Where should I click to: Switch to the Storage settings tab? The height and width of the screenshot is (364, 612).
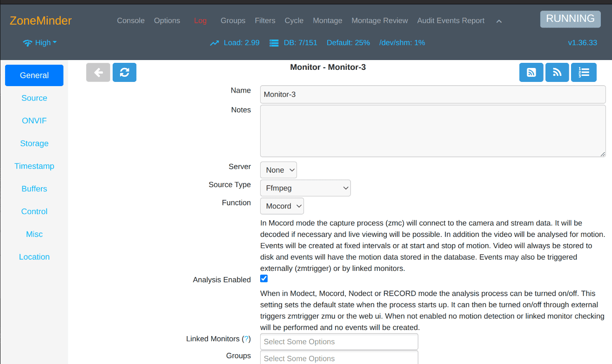tap(34, 143)
